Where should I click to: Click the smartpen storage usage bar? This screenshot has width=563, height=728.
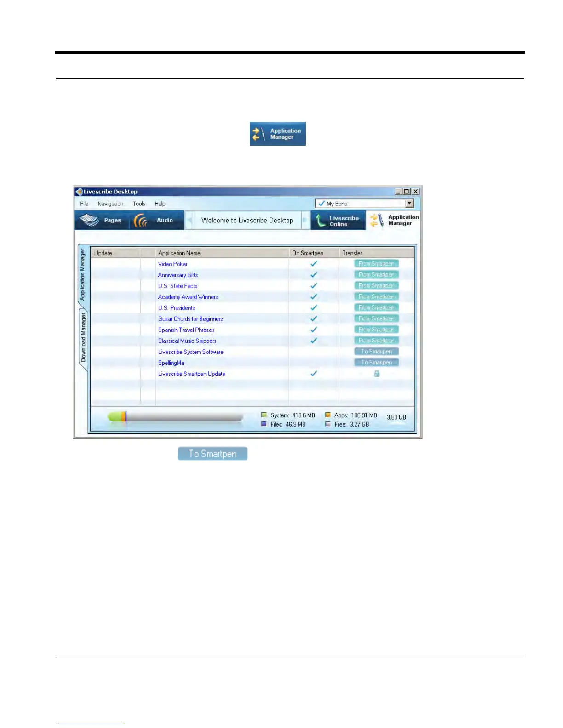click(x=175, y=417)
